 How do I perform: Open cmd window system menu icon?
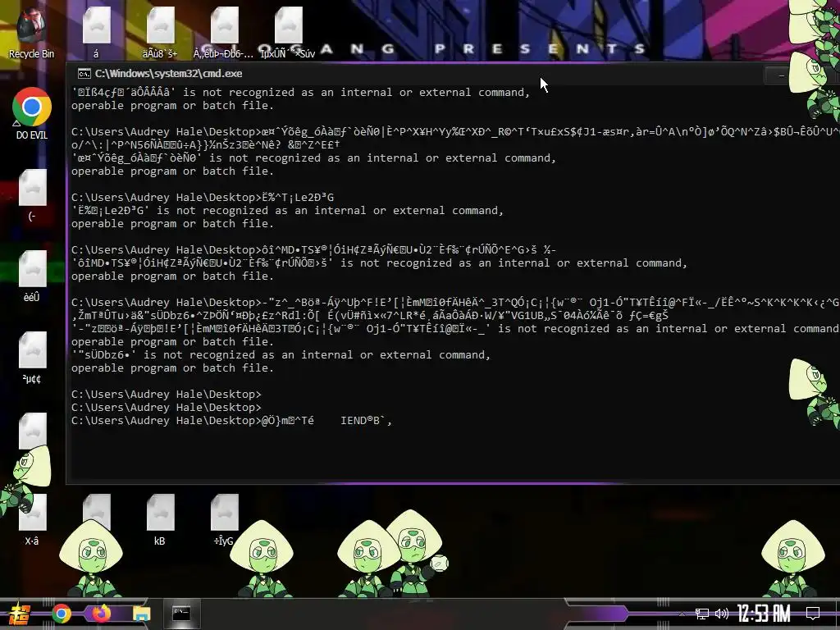84,74
